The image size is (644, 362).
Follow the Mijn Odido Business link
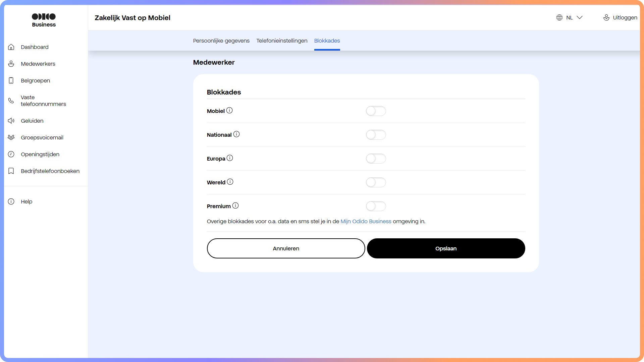[366, 221]
